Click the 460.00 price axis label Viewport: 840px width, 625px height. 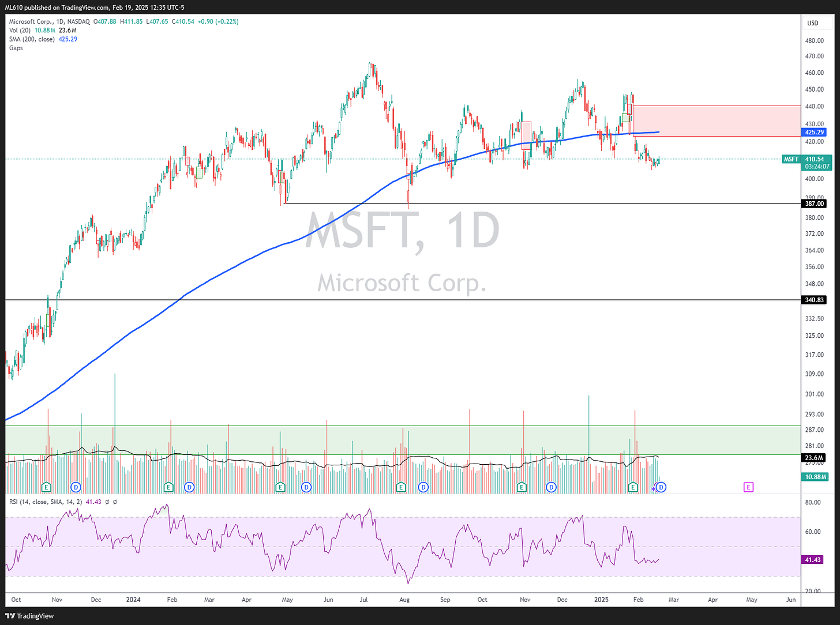(814, 73)
